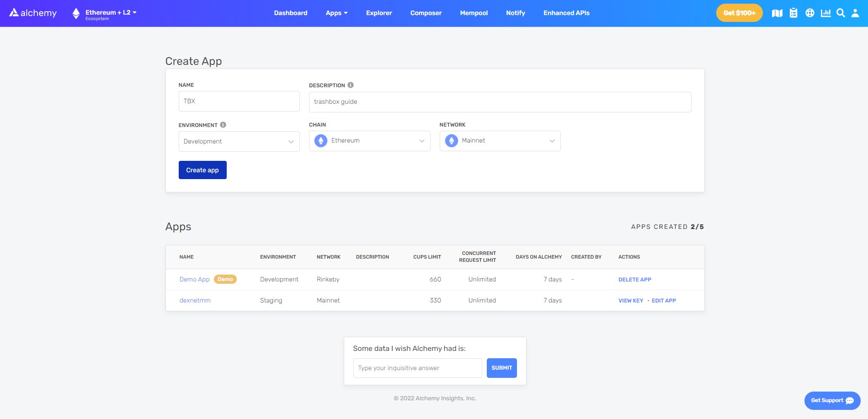
Task: Click the Get $100+ button
Action: (739, 13)
